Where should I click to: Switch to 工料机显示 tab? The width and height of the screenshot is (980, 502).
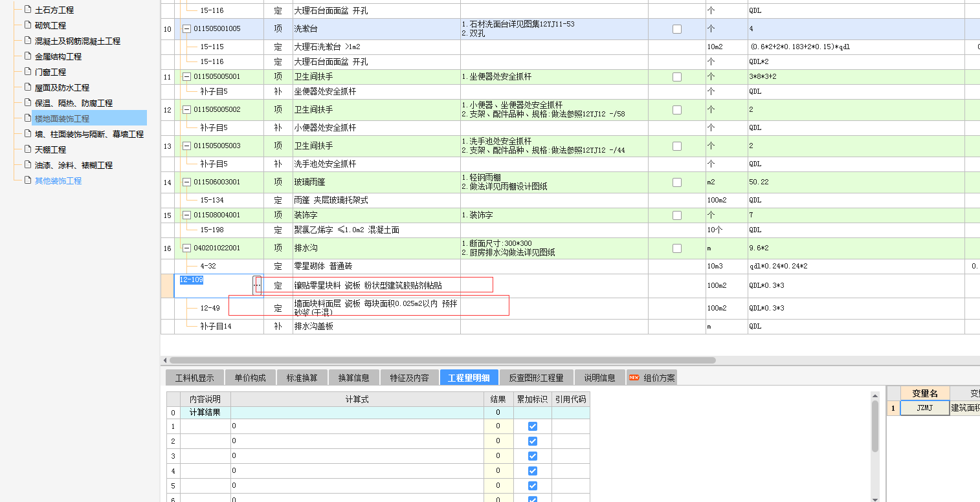pyautogui.click(x=194, y=378)
